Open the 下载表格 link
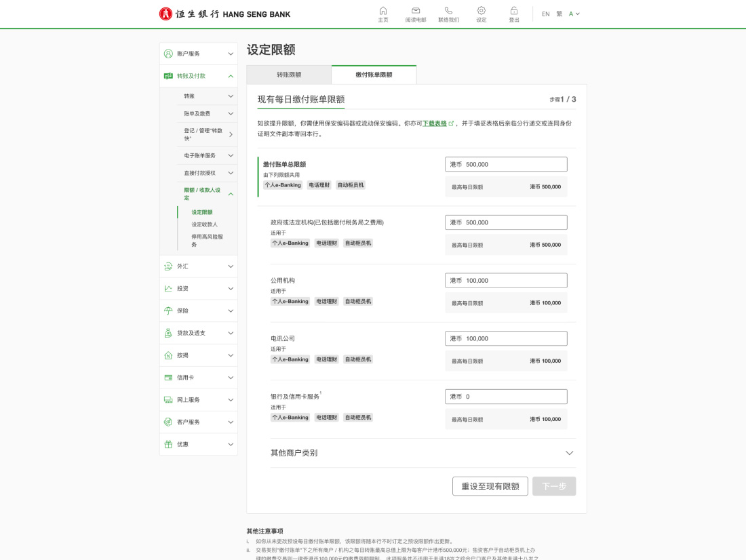746x560 pixels. tap(435, 123)
